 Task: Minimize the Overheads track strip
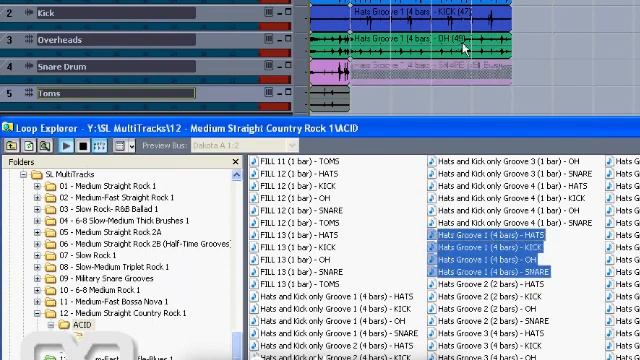(x=280, y=40)
